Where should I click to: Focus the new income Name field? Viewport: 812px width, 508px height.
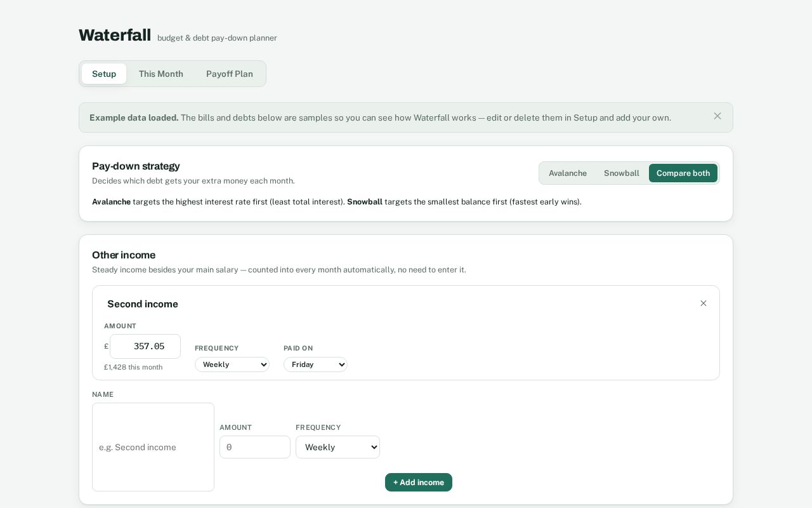tap(153, 447)
